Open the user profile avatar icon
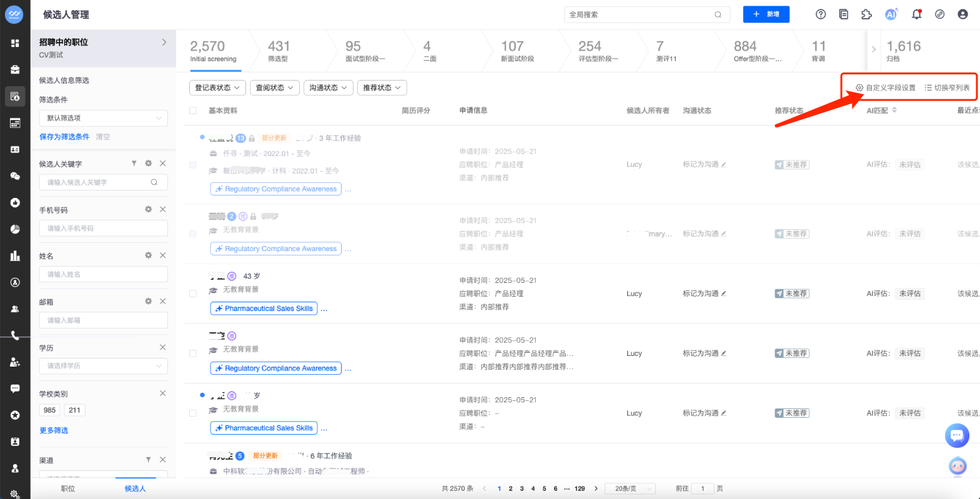980x499 pixels. [963, 14]
